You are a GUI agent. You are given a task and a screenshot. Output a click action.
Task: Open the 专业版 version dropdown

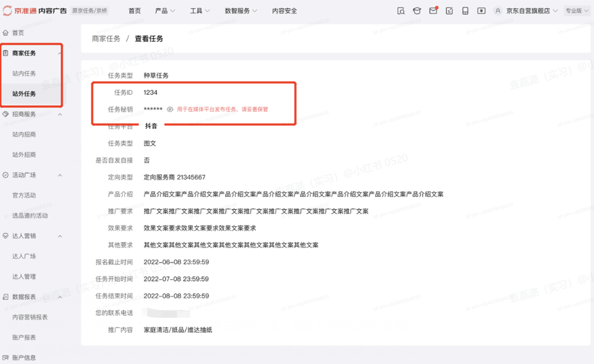[x=577, y=11]
